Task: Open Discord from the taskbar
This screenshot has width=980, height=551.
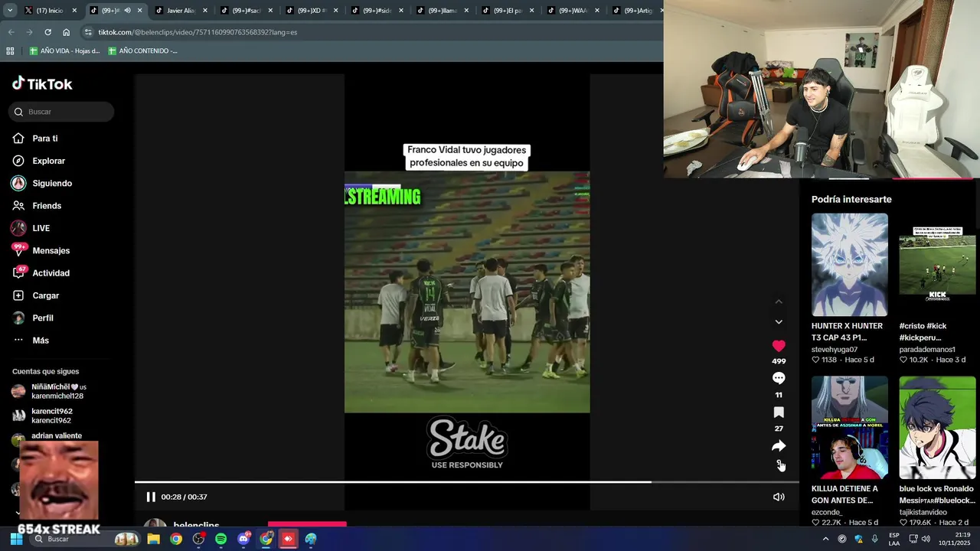Action: 243,539
